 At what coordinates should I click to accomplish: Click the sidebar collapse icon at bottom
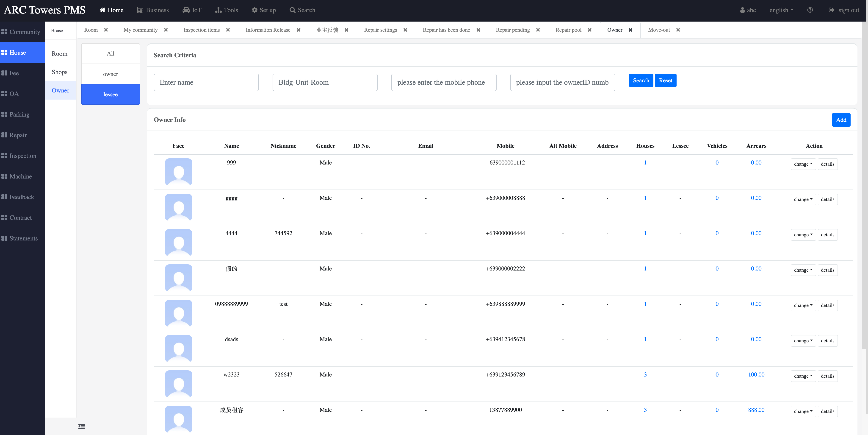click(82, 426)
